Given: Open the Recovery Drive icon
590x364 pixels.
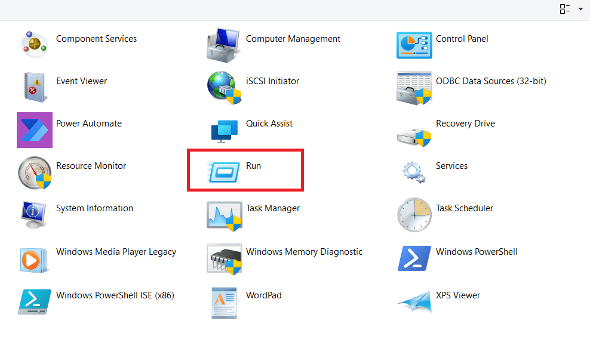Looking at the screenshot, I should click(414, 138).
